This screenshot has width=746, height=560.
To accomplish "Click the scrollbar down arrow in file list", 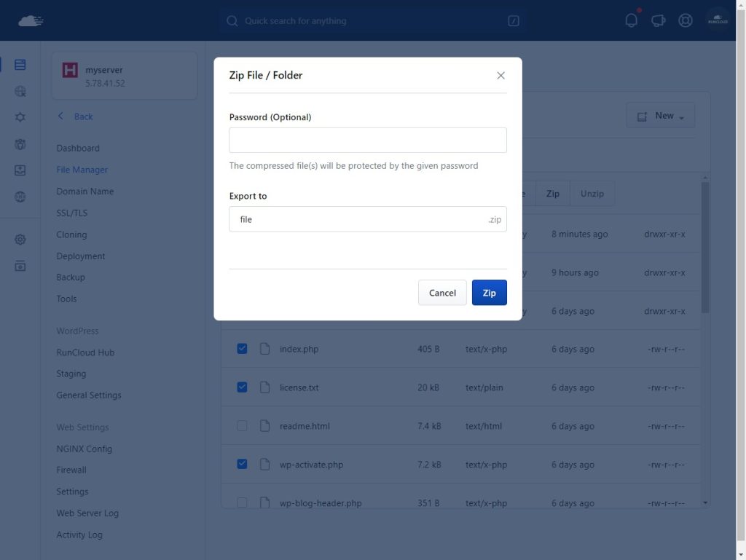I will point(705,502).
